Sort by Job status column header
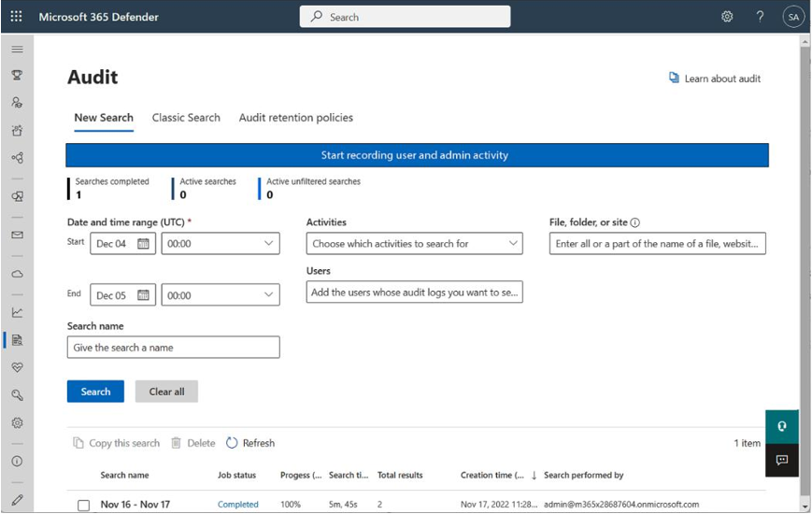The image size is (812, 514). point(236,475)
